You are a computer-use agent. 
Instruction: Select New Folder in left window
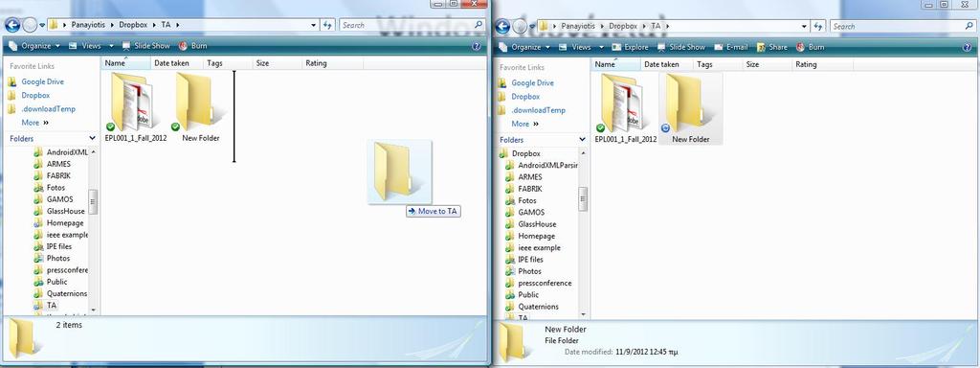200,107
